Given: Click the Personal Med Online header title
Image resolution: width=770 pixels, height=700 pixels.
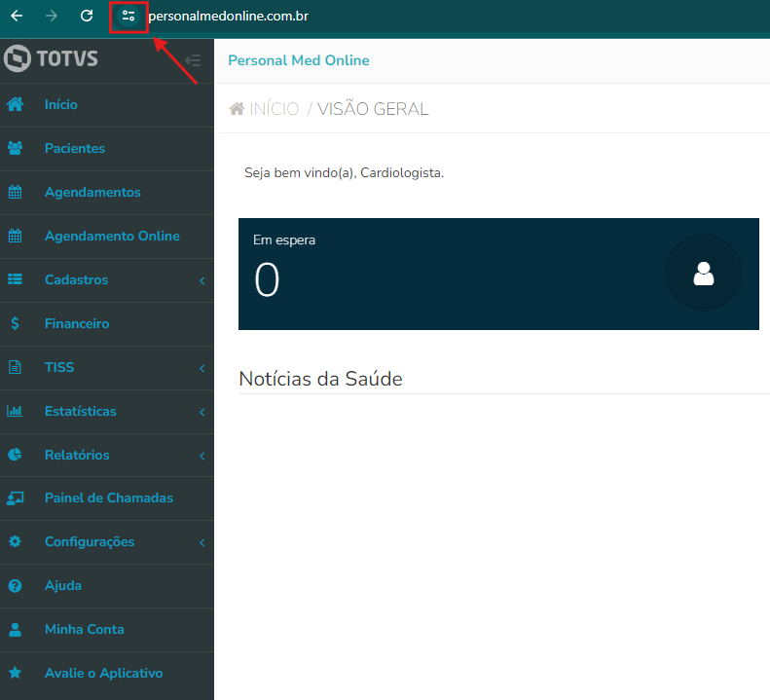Looking at the screenshot, I should point(299,60).
